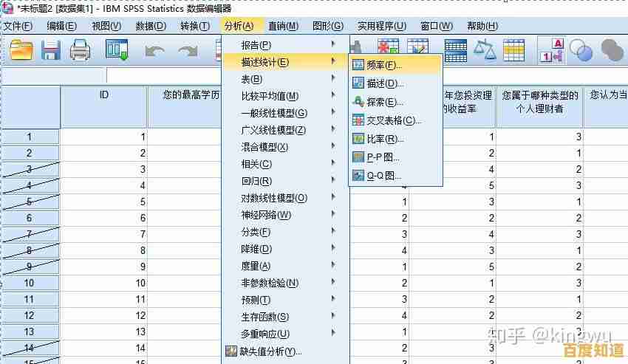Click the Insert Cases toolbar icon
This screenshot has width=628, height=364.
coord(388,47)
